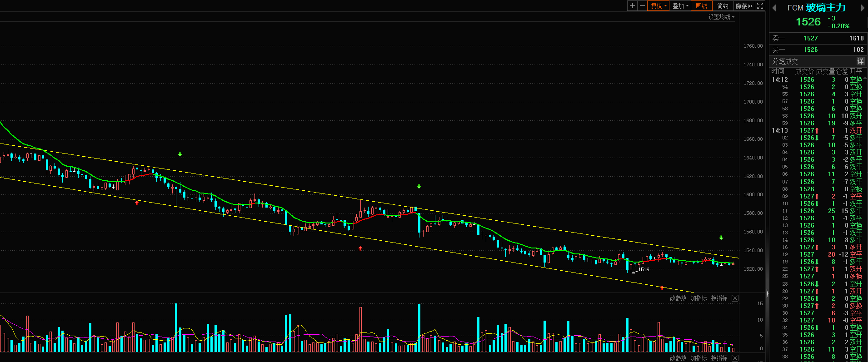
Task: Toggle the 画线 drawing mode
Action: (701, 6)
